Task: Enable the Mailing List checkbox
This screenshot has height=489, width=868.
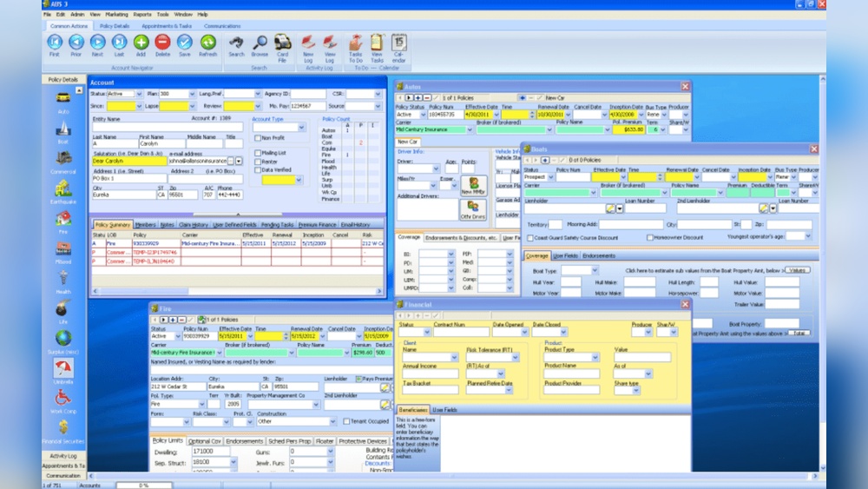Action: (258, 153)
